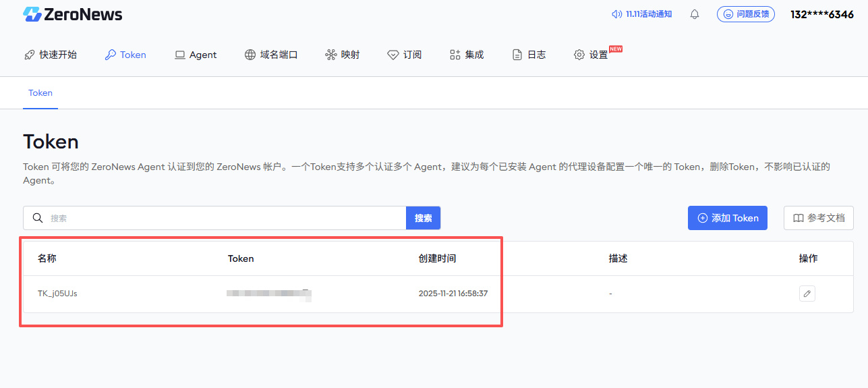Open notifications bell icon
The image size is (868, 388).
(695, 14)
